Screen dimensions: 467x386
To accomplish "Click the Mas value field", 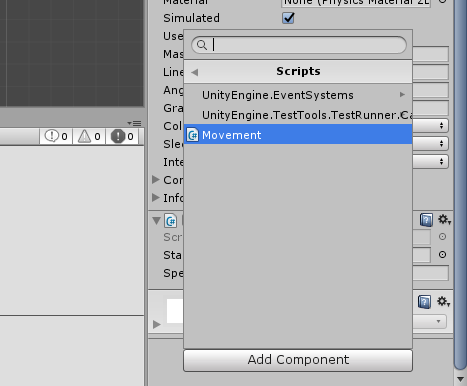I will coord(430,54).
